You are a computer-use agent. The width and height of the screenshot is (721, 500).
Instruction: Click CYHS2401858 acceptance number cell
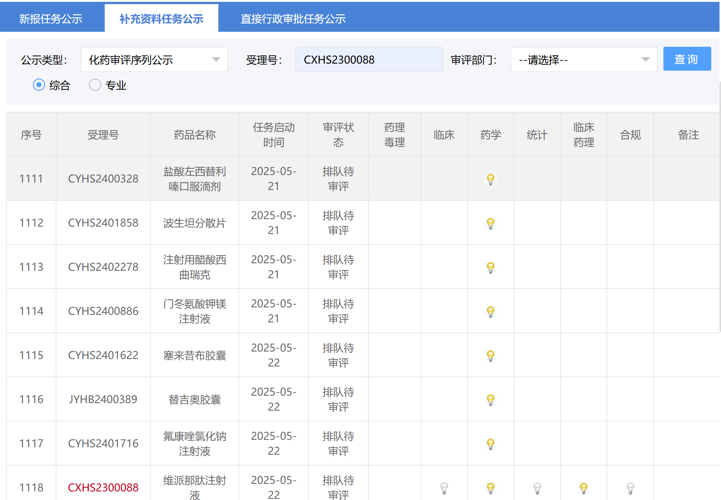click(103, 223)
